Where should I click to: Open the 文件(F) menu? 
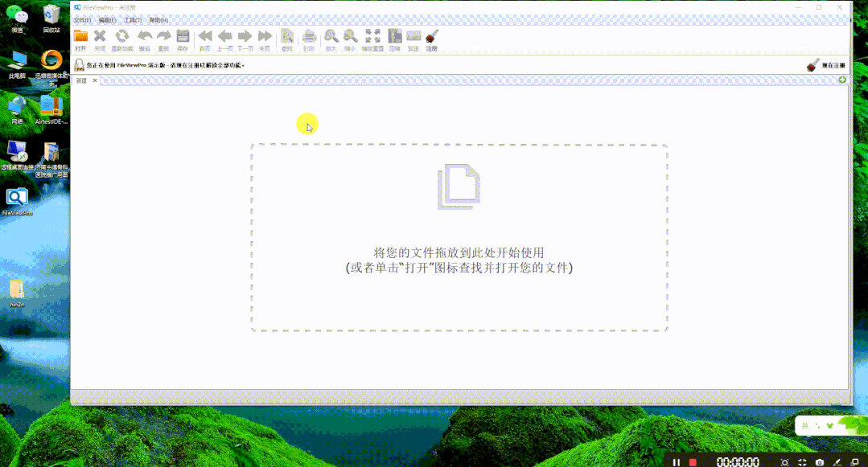click(x=83, y=20)
